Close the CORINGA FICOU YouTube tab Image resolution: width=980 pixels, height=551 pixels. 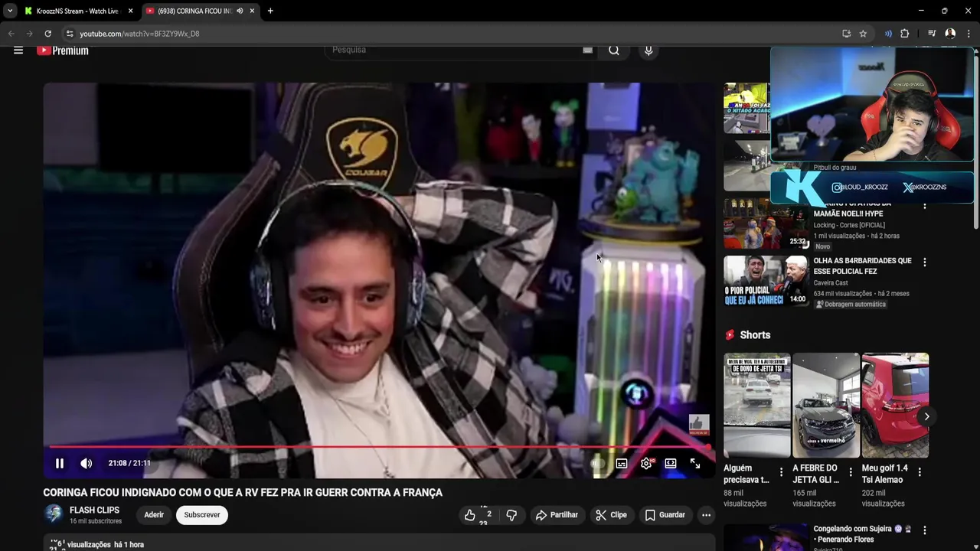click(252, 11)
